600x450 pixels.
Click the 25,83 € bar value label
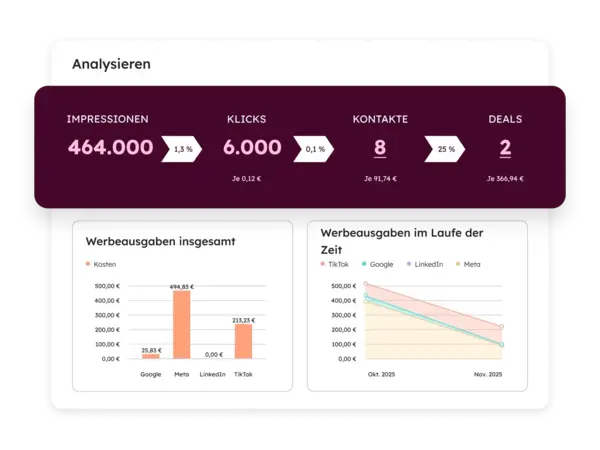tap(152, 350)
